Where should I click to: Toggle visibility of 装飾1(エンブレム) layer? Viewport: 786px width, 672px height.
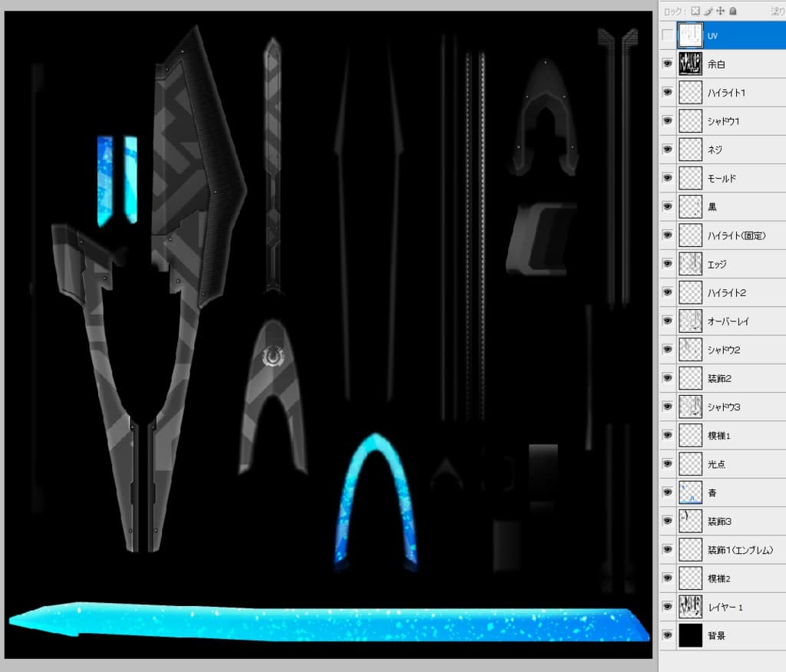[667, 549]
